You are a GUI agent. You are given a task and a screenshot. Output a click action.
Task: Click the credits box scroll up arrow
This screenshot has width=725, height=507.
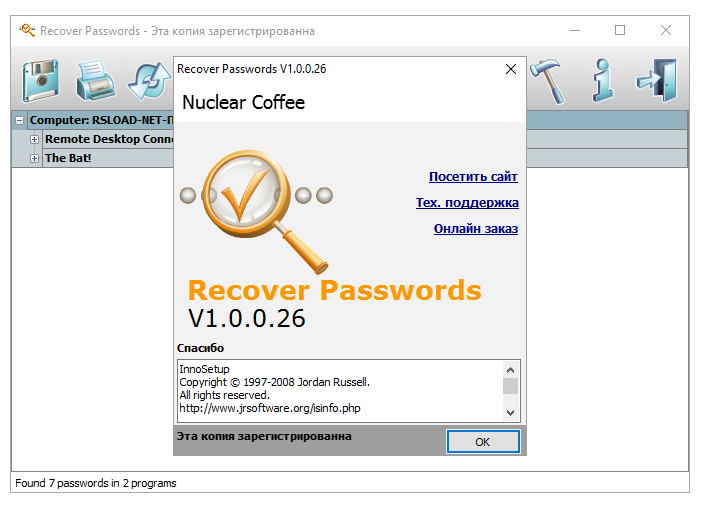pyautogui.click(x=510, y=370)
